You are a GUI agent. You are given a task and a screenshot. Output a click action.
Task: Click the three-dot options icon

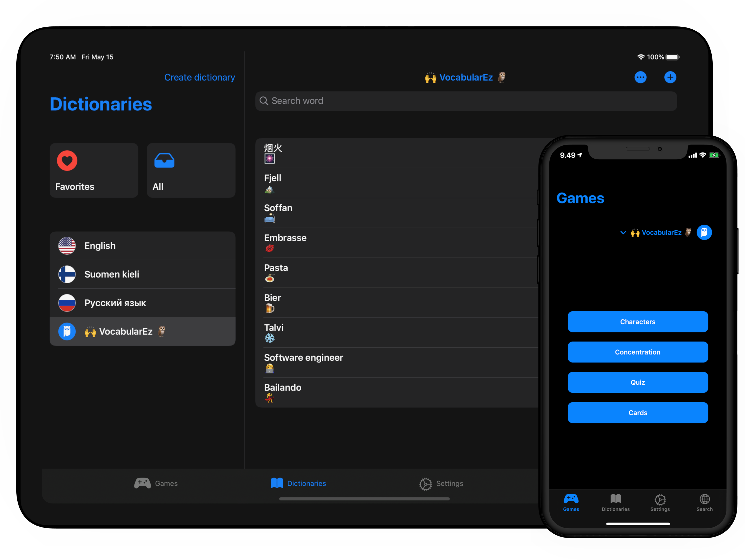[x=640, y=77]
